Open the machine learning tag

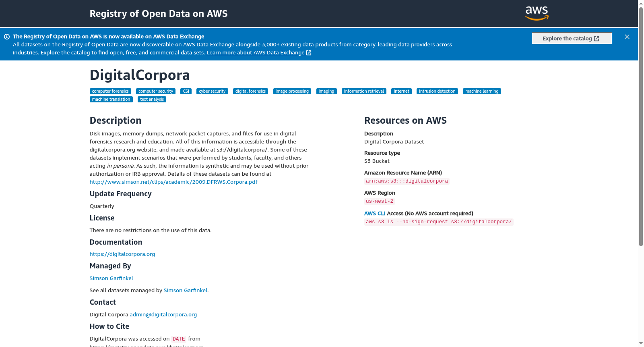482,91
